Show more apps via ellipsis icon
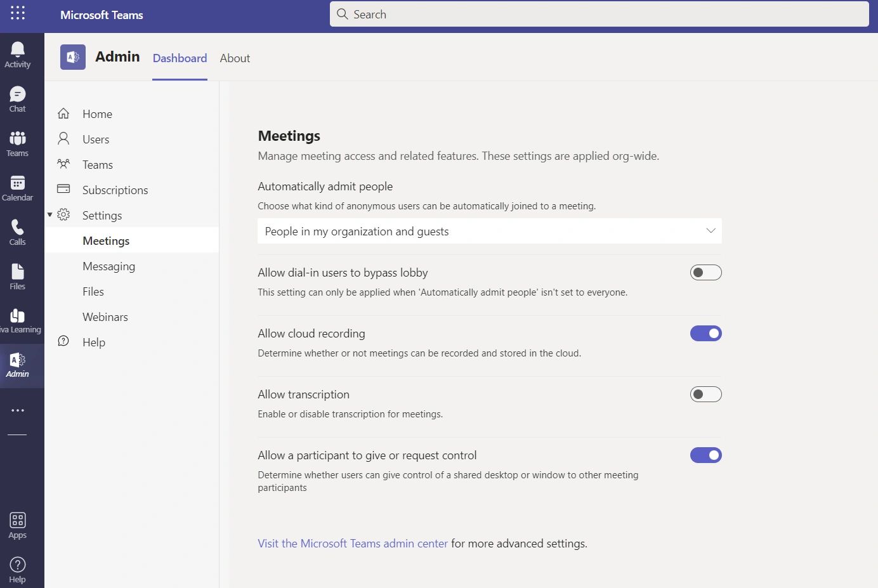 pyautogui.click(x=18, y=410)
